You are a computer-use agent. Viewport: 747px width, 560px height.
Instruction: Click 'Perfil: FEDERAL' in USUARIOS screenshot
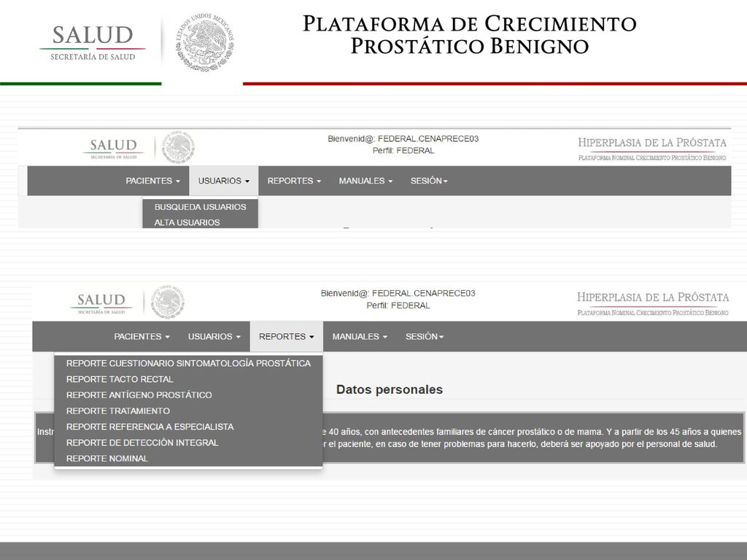[x=403, y=150]
